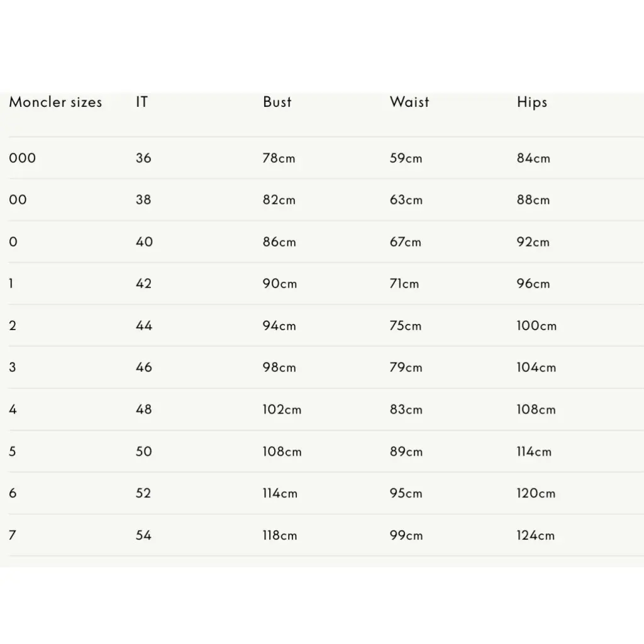Click IT size 46 cell
Viewport: 644px width, 644px height.
coord(144,367)
